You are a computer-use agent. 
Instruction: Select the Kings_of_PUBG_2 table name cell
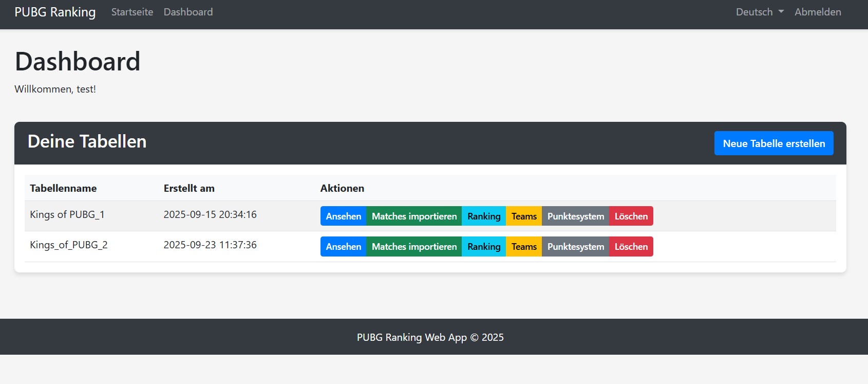click(69, 245)
